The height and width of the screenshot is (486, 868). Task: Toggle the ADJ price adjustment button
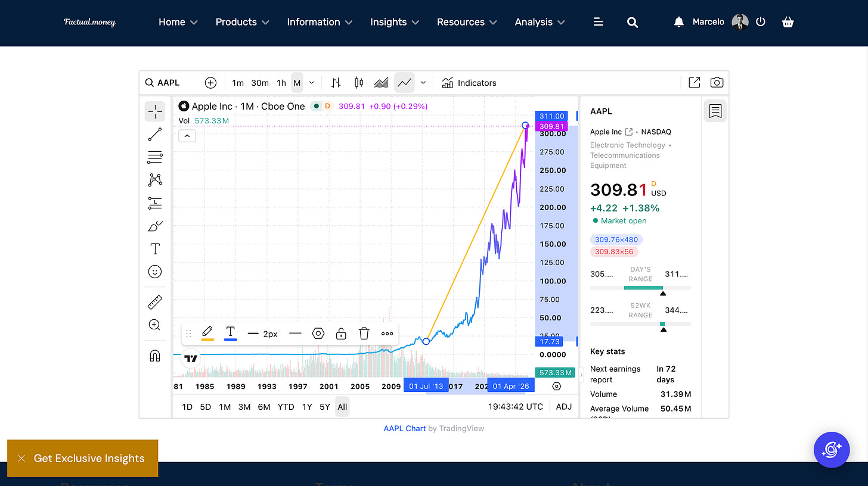[x=563, y=407]
